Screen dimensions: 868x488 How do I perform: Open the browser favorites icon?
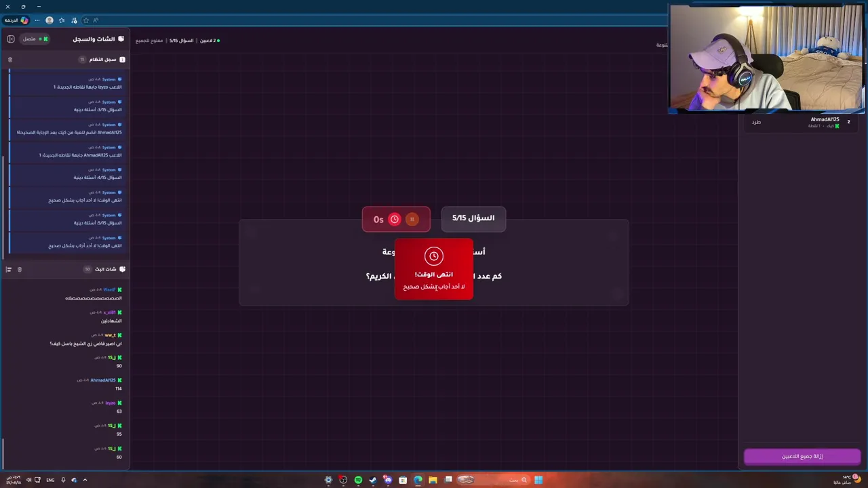(62, 20)
